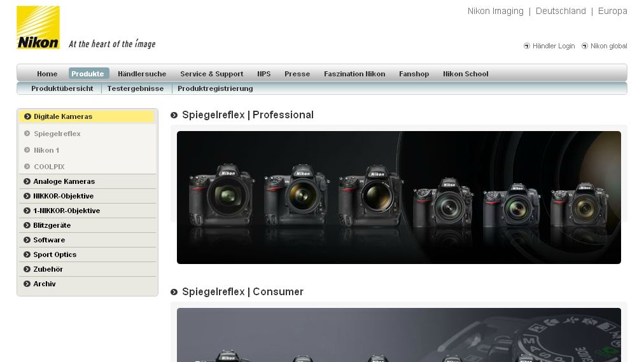Select COOLPIX in the sidebar
Viewport: 644px width, 362px height.
(x=49, y=167)
